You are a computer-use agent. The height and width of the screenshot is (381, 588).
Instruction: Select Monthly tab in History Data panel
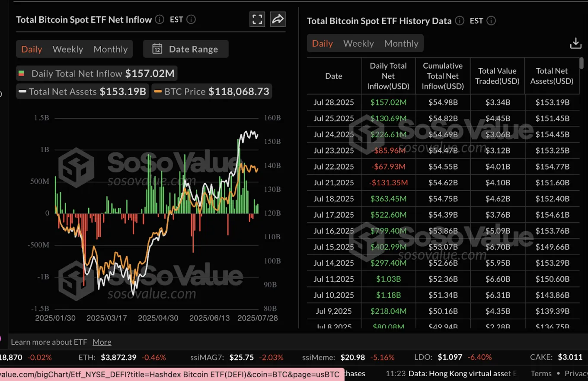coord(401,43)
